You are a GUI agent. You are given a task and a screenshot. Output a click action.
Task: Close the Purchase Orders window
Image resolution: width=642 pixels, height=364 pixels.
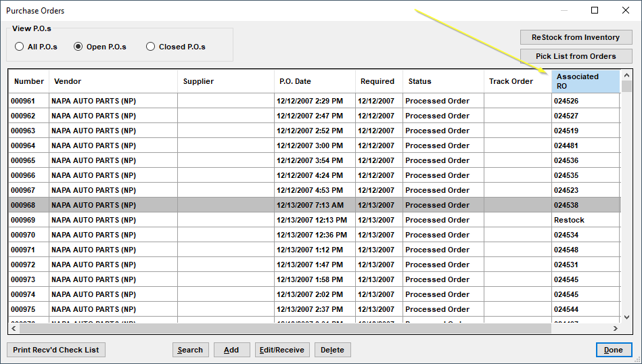tap(626, 10)
